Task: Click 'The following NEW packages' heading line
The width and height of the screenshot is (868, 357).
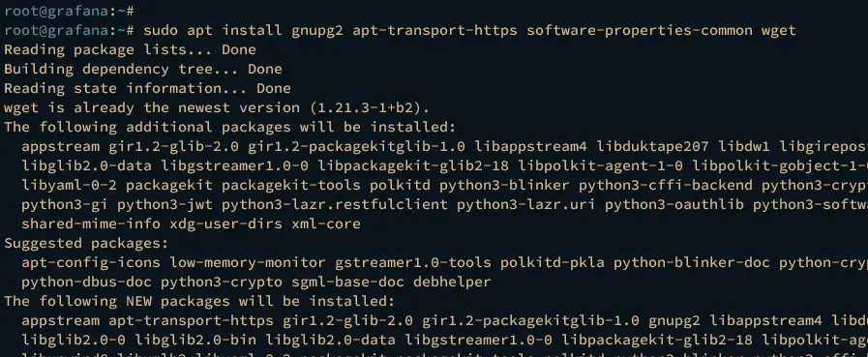Action: point(199,302)
